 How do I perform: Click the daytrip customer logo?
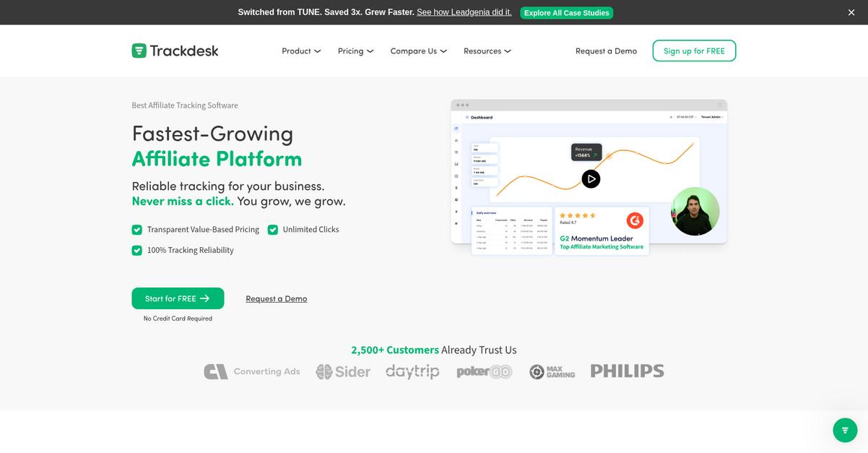click(412, 371)
